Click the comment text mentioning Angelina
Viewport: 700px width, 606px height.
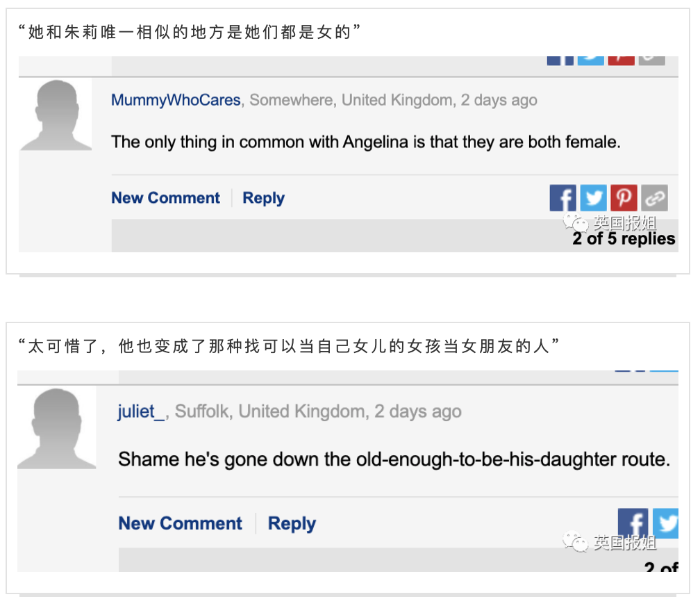[x=365, y=142]
